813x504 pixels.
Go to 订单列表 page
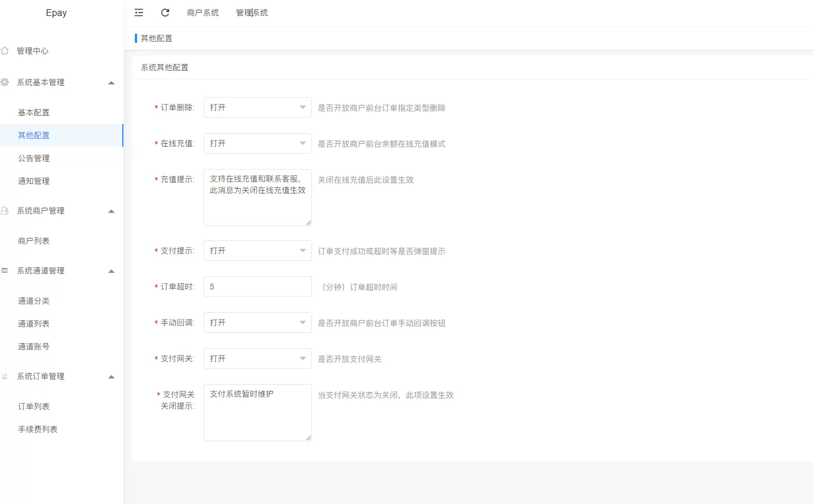[x=34, y=406]
